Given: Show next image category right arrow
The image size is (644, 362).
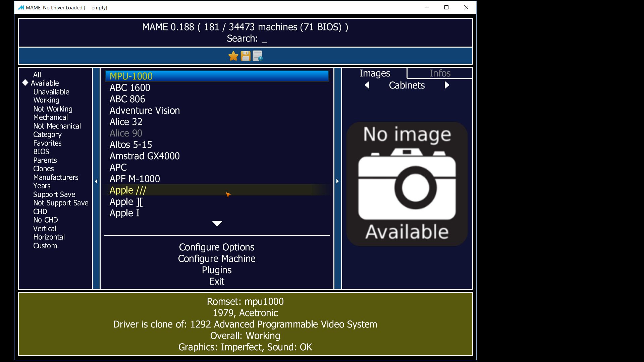Looking at the screenshot, I should [x=447, y=85].
